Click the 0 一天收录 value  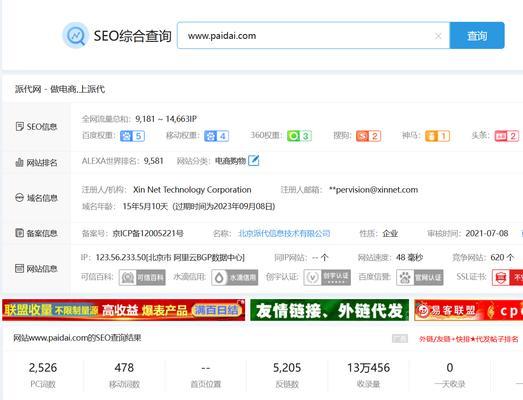tap(450, 368)
